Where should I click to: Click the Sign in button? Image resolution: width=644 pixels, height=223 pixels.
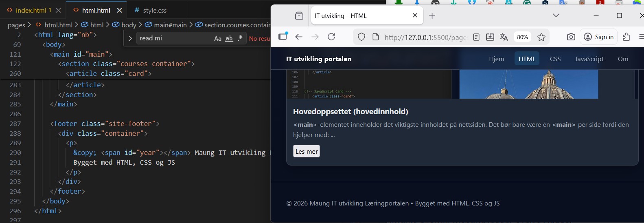(x=599, y=37)
